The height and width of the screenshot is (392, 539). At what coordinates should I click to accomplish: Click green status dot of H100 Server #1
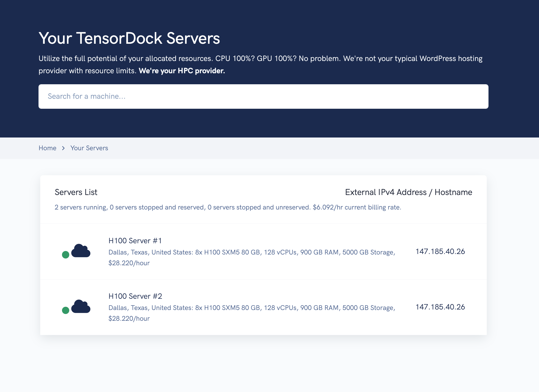click(x=65, y=255)
